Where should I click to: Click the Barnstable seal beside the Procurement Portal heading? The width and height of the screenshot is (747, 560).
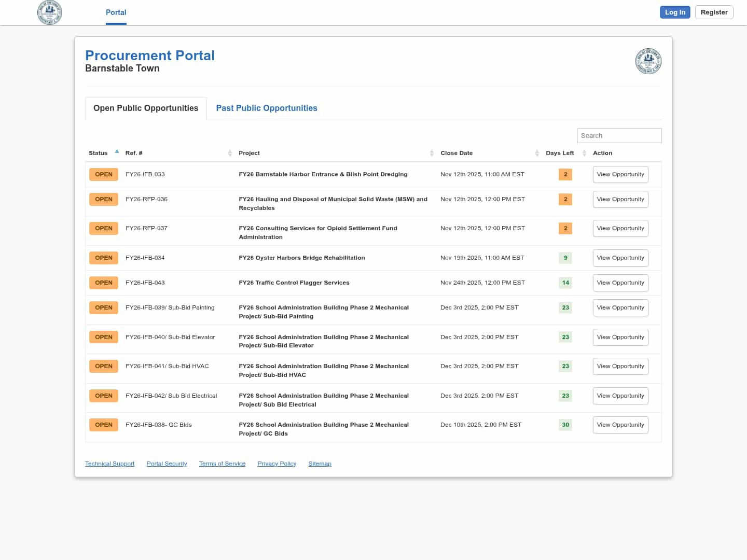point(648,61)
